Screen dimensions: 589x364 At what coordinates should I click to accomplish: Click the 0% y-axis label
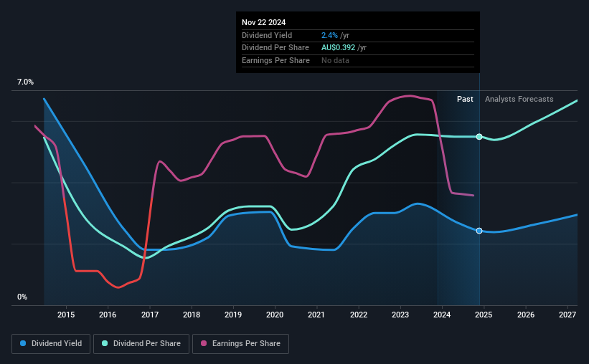point(22,297)
